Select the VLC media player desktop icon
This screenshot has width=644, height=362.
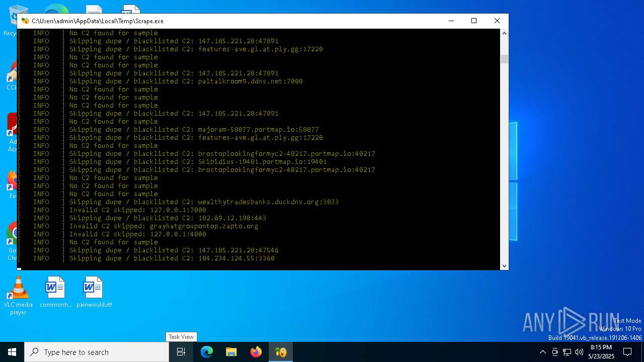pyautogui.click(x=18, y=296)
